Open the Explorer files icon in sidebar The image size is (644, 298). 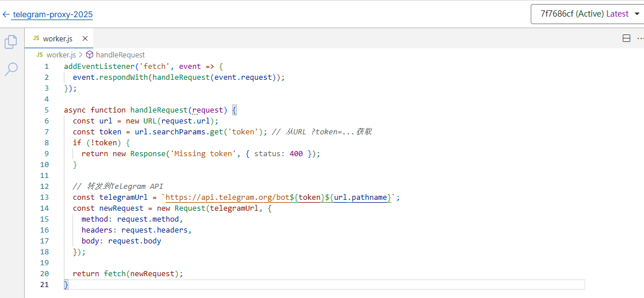pyautogui.click(x=11, y=42)
